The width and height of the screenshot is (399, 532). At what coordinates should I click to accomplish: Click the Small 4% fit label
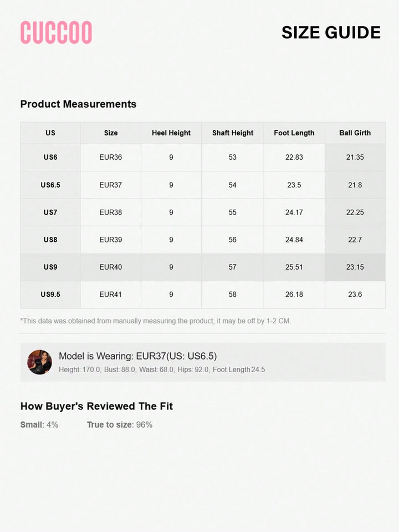tap(39, 425)
